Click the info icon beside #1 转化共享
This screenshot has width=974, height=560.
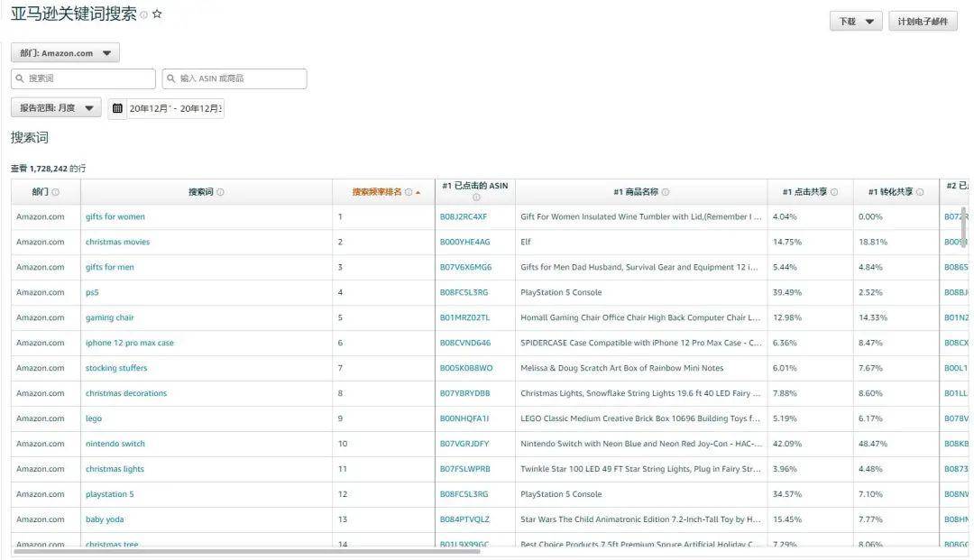tap(920, 192)
